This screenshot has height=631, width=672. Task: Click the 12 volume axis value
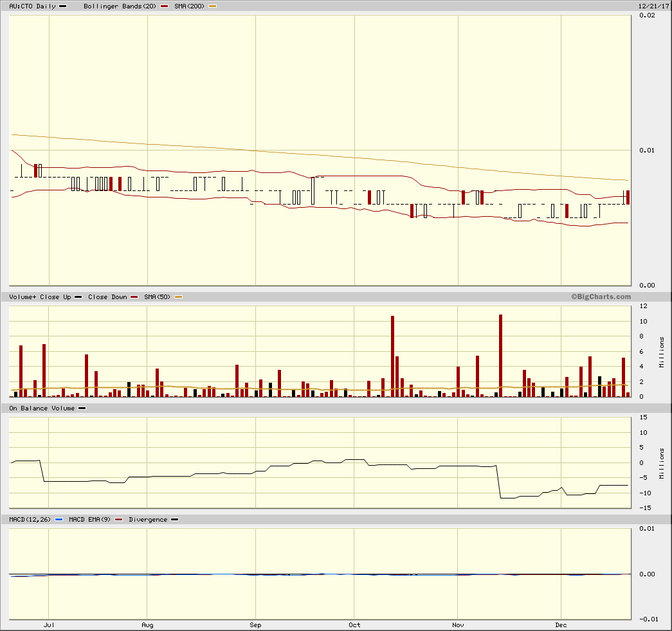pyautogui.click(x=643, y=306)
